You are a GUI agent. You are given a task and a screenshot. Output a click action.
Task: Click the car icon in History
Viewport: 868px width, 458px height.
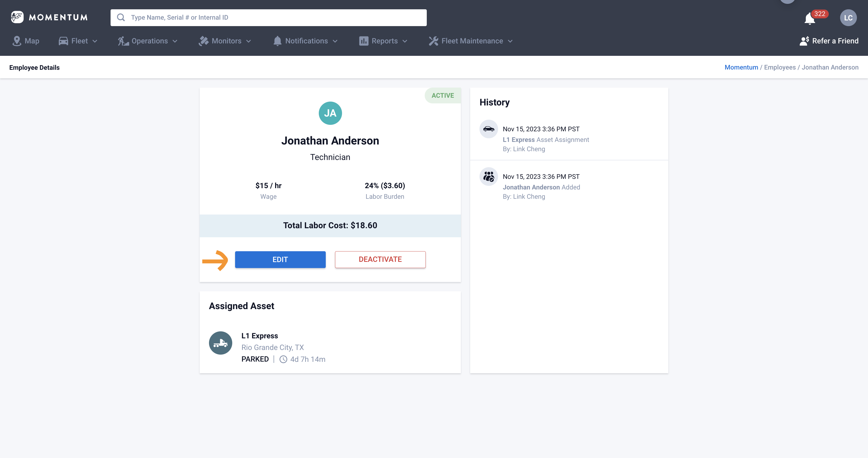coord(489,129)
